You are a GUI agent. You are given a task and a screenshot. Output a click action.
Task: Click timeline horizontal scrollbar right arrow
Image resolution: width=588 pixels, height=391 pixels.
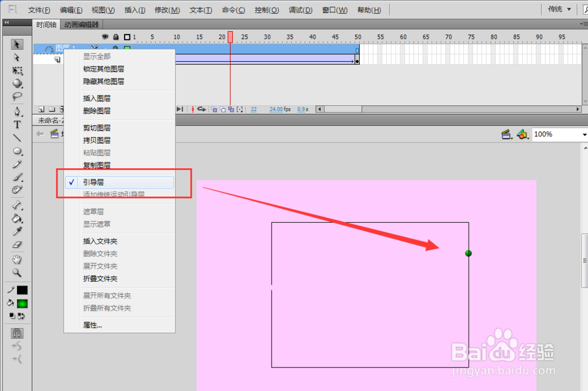click(578, 109)
